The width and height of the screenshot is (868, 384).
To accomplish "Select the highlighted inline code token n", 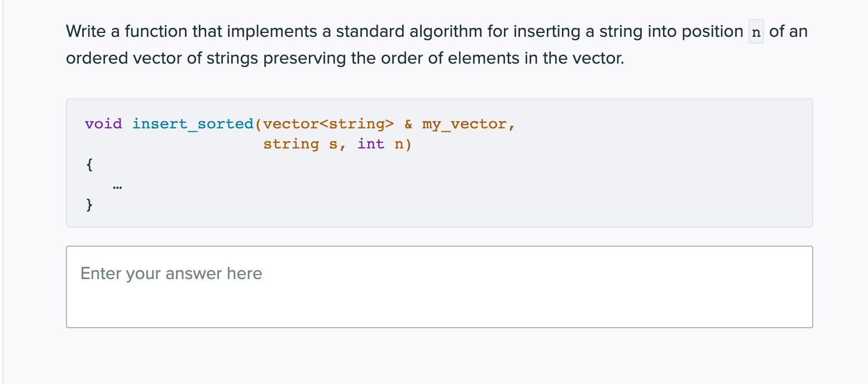I will pos(756,32).
